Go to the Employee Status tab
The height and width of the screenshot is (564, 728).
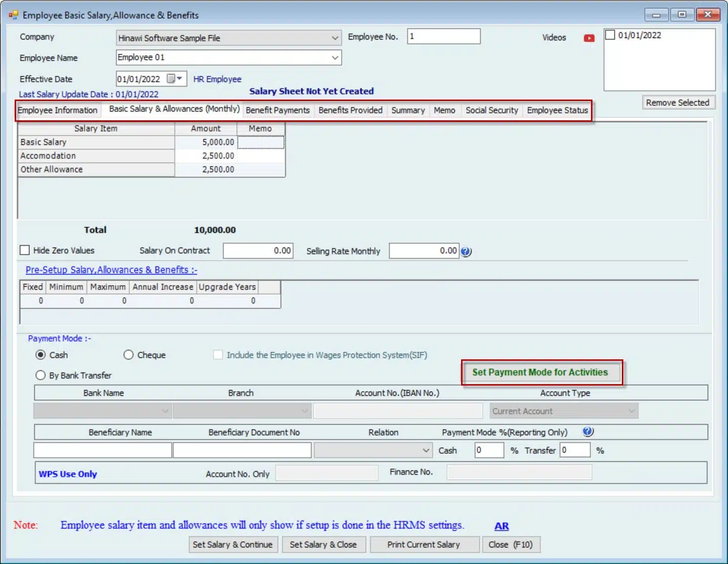[557, 110]
